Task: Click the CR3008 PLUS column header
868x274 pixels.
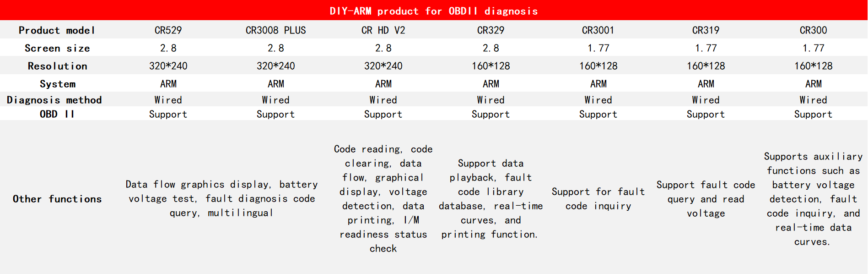Action: pos(275,30)
